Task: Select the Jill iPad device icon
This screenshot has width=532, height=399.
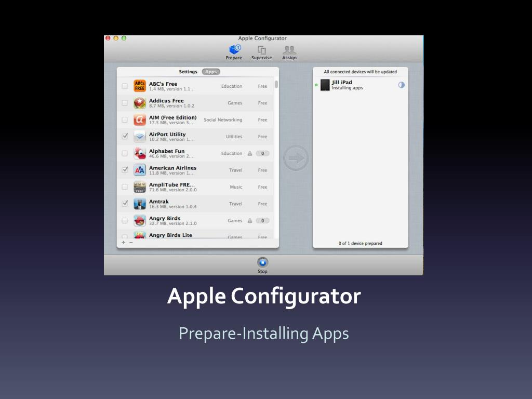Action: pyautogui.click(x=325, y=85)
